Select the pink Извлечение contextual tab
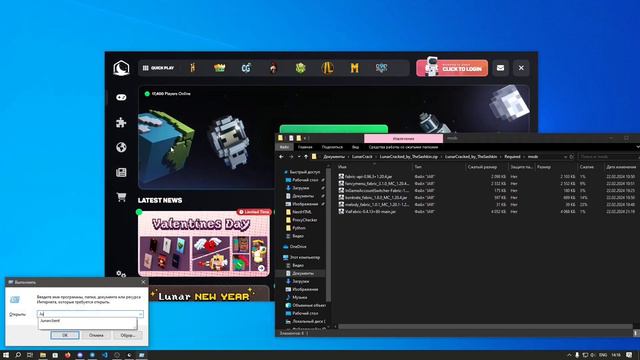This screenshot has height=360, width=640. (x=403, y=138)
